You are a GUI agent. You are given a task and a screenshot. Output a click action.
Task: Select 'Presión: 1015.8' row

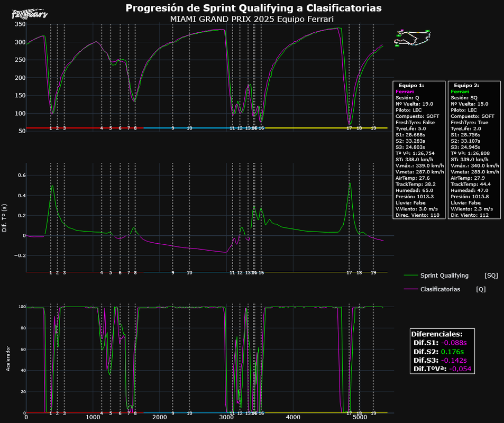[471, 197]
